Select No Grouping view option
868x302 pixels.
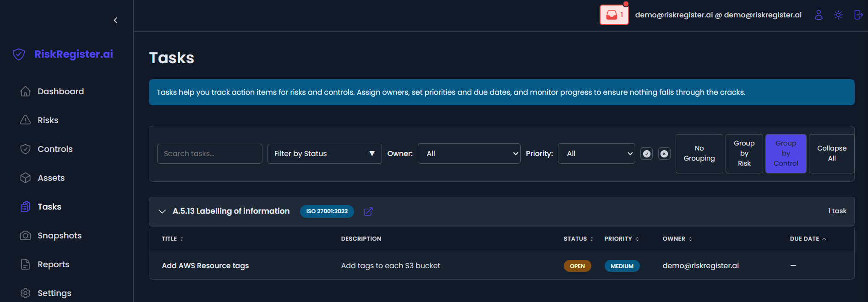coord(699,154)
